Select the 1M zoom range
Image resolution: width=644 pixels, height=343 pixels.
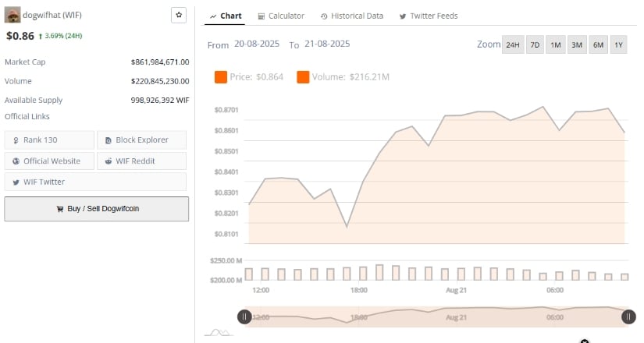[556, 44]
